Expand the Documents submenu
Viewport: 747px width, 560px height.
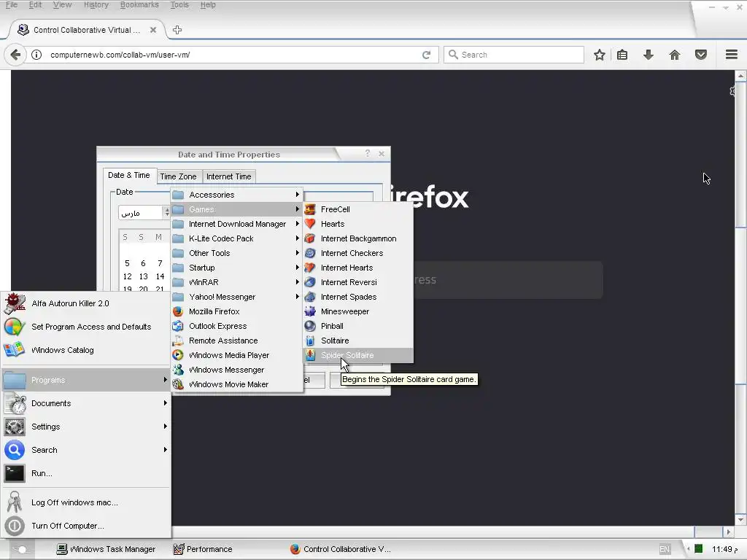86,403
